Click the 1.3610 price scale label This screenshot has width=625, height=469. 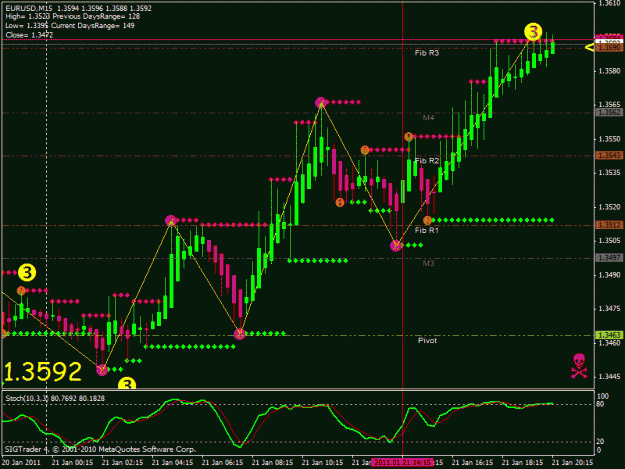point(609,4)
